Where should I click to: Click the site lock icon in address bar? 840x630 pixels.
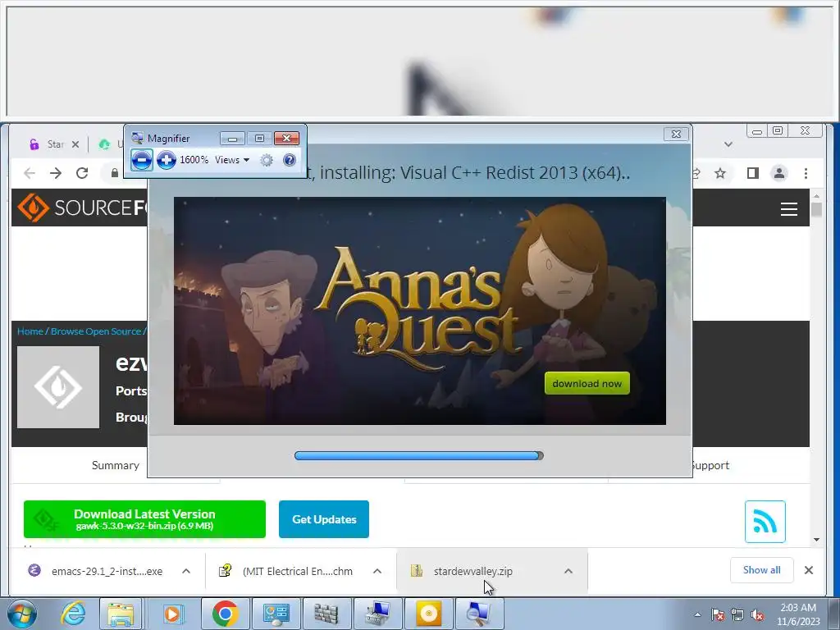(x=114, y=173)
